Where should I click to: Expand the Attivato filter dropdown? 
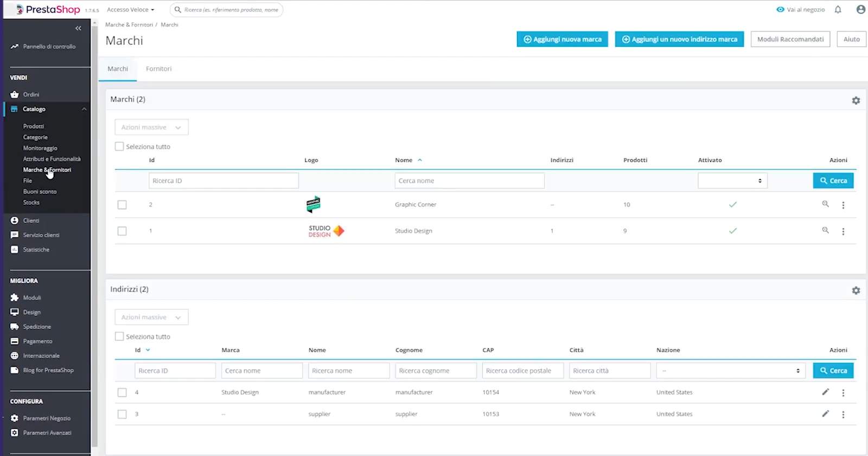pos(732,181)
